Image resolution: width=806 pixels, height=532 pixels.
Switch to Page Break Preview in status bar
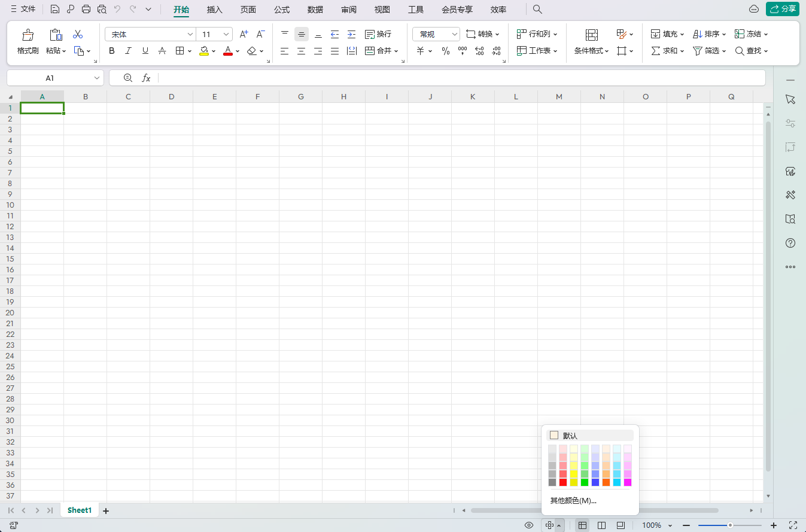pyautogui.click(x=602, y=525)
